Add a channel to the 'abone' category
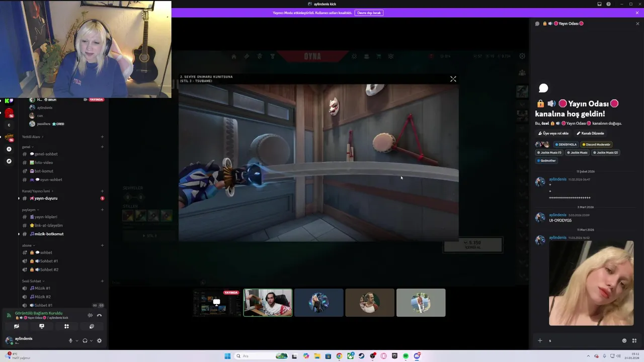The image size is (644, 362). point(102,245)
